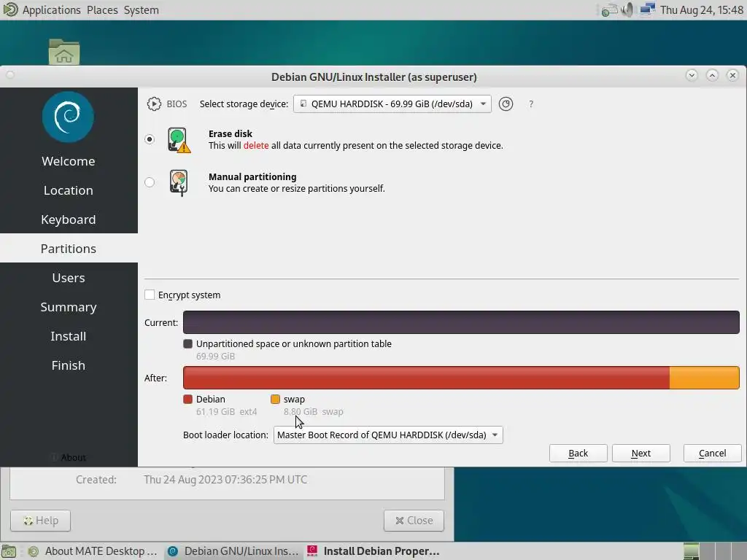Go to the Finish step in sidebar

[68, 365]
